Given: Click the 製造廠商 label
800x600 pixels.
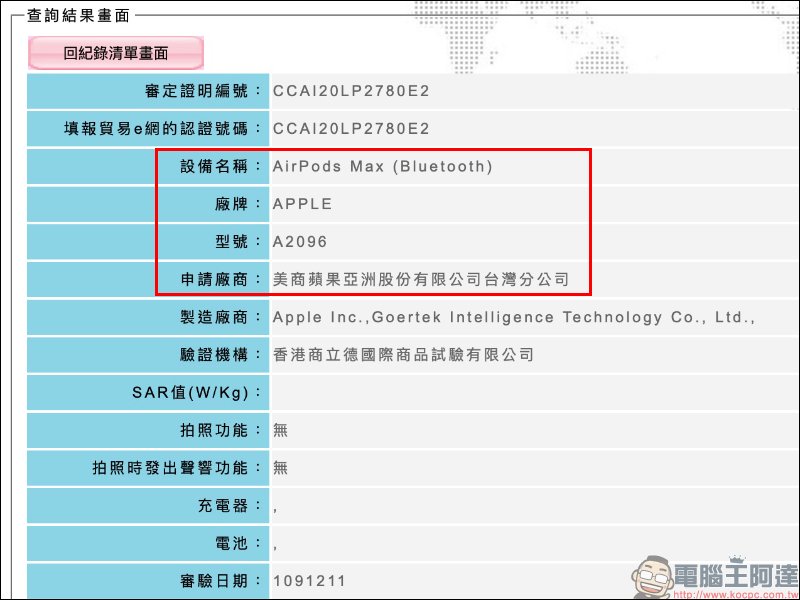Looking at the screenshot, I should [x=220, y=317].
